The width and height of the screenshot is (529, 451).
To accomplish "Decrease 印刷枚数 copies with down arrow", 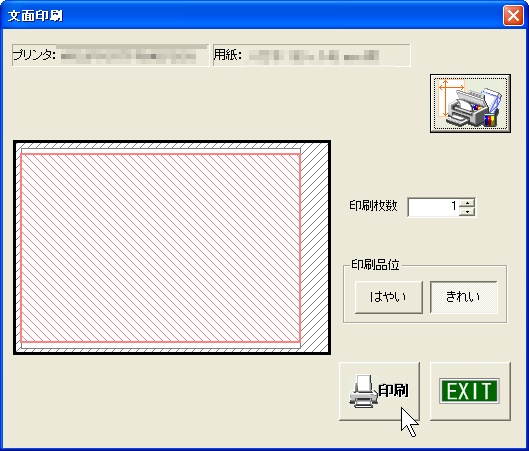I will click(x=468, y=212).
